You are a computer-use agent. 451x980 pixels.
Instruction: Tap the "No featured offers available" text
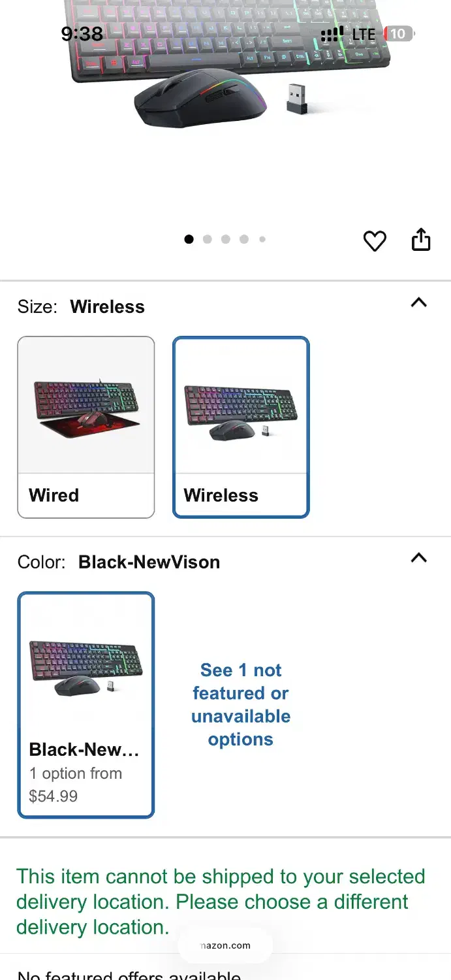[129, 974]
